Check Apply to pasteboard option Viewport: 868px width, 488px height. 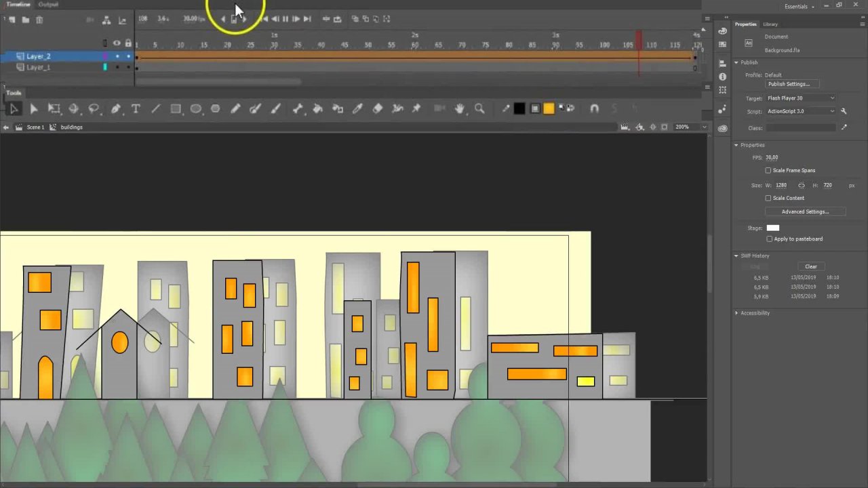[770, 239]
